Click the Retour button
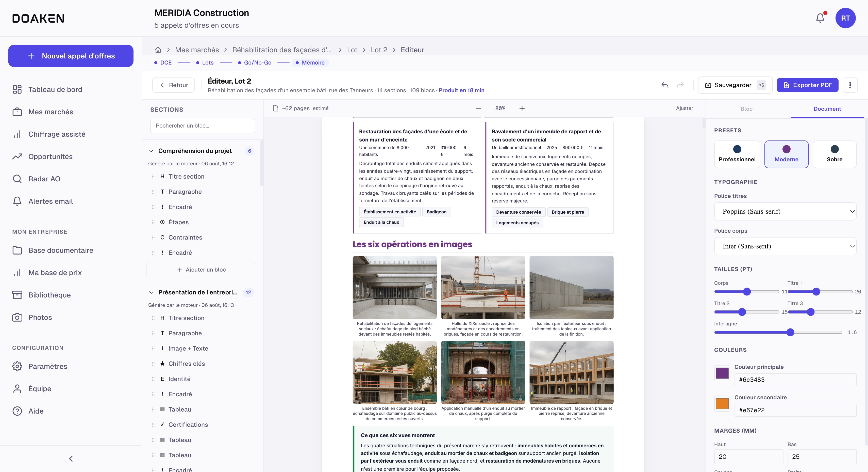Viewport: 868px width, 472px height. [x=174, y=85]
